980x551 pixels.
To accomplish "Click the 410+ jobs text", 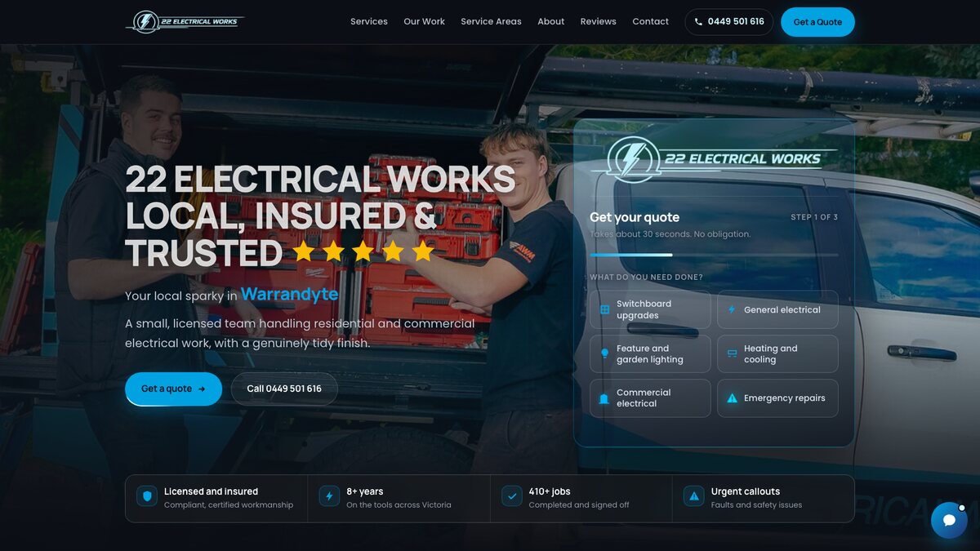I will click(x=550, y=491).
